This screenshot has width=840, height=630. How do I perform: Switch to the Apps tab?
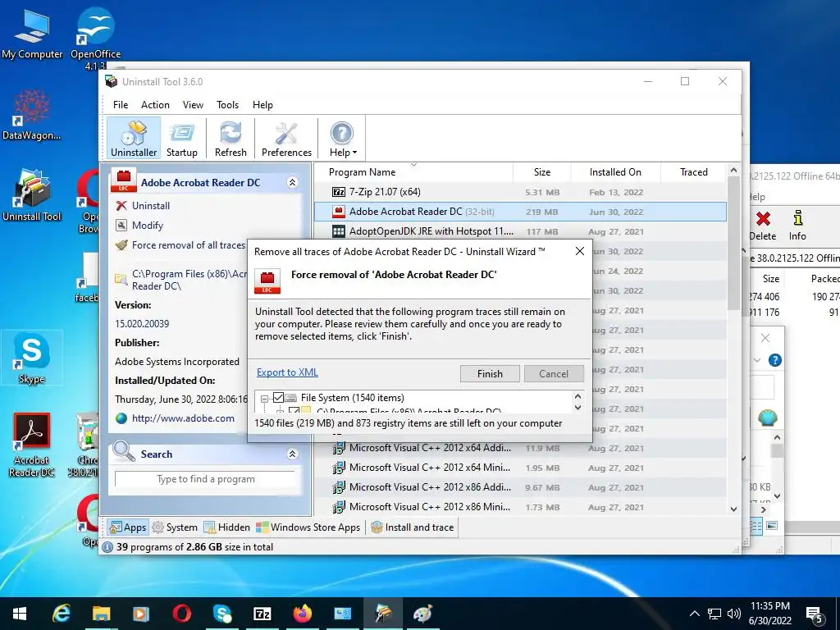coord(127,527)
